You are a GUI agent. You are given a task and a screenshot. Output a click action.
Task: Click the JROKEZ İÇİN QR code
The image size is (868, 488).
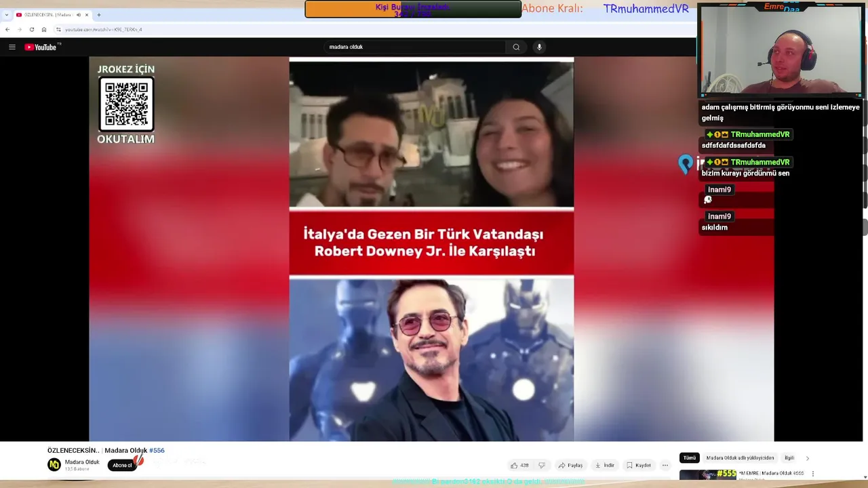pyautogui.click(x=126, y=104)
